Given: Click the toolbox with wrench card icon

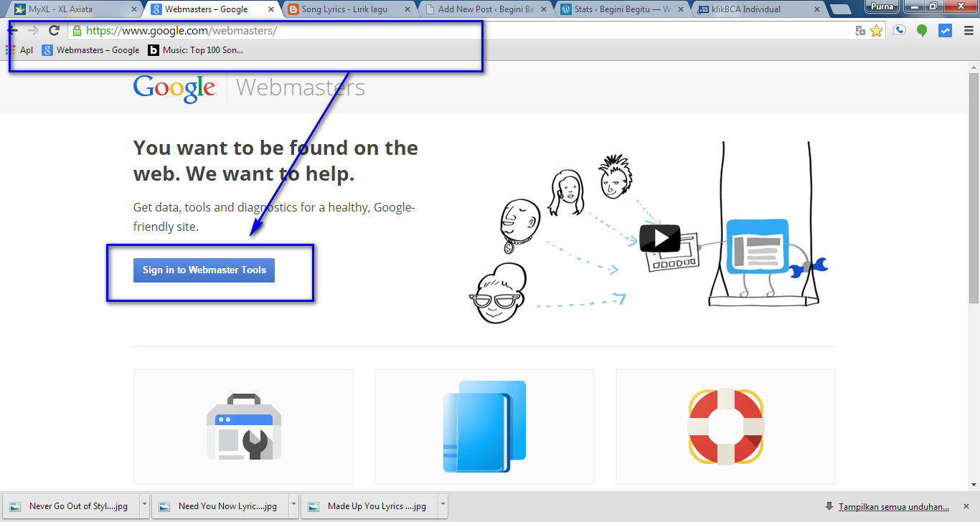Looking at the screenshot, I should tap(244, 427).
